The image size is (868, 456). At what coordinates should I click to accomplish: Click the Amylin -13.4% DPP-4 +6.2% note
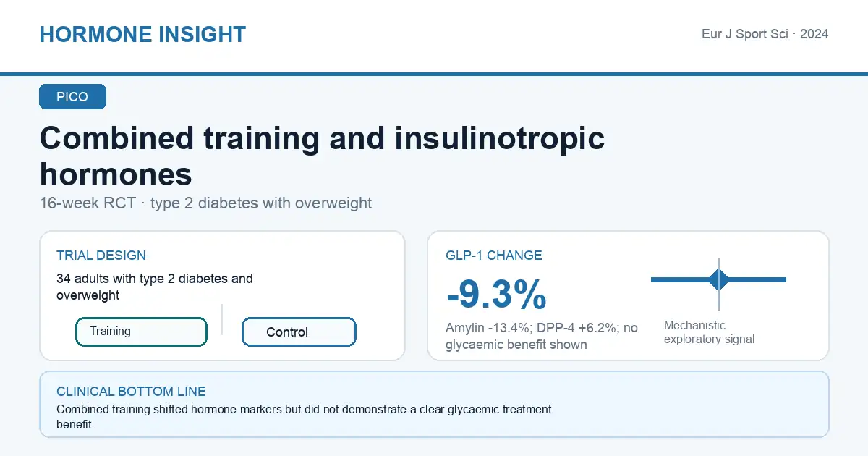pyautogui.click(x=542, y=336)
